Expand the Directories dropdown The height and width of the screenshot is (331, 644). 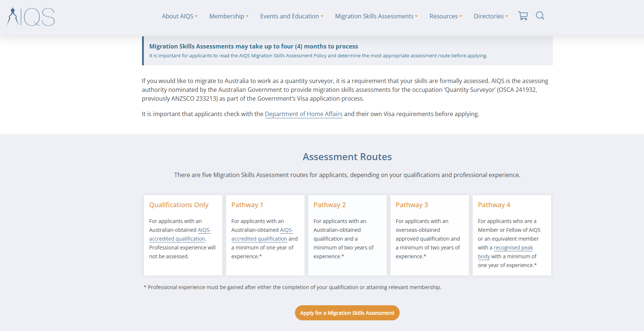(x=491, y=16)
